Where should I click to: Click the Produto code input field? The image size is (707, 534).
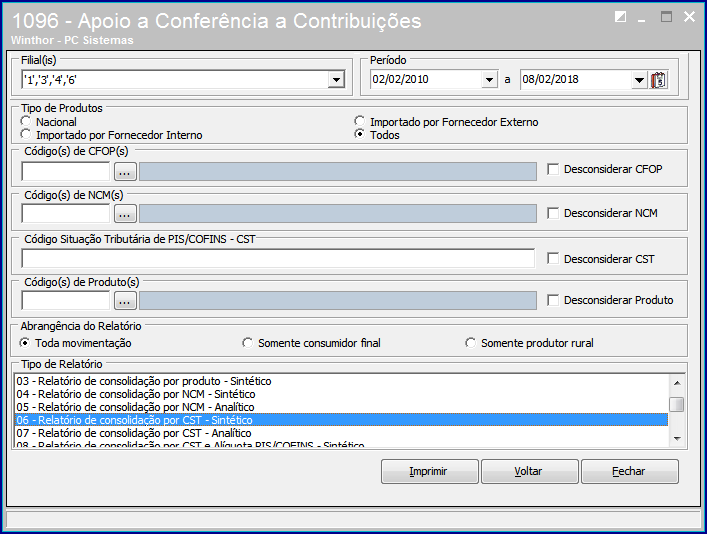66,300
